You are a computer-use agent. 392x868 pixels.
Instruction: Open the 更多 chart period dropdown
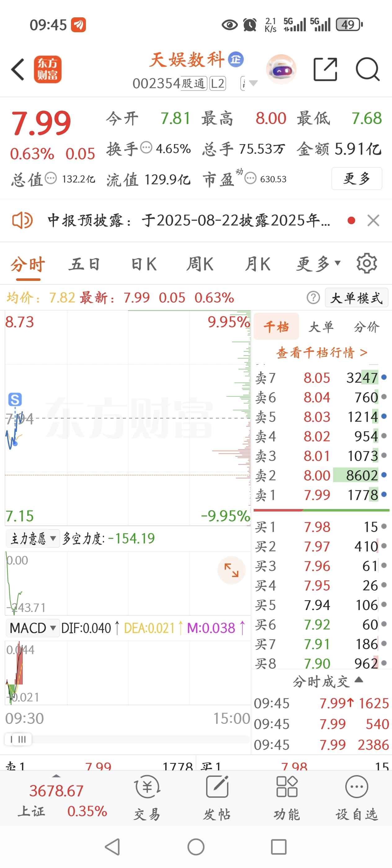coord(319,263)
